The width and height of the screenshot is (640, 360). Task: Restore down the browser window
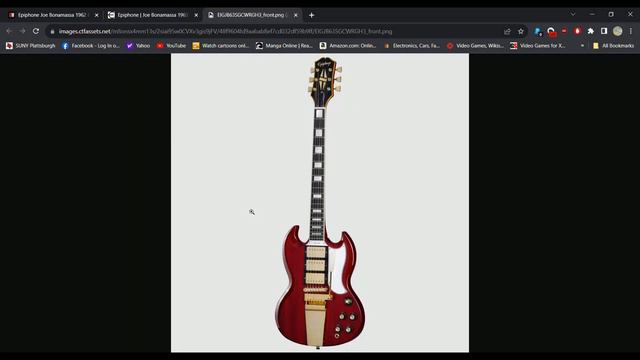(611, 14)
